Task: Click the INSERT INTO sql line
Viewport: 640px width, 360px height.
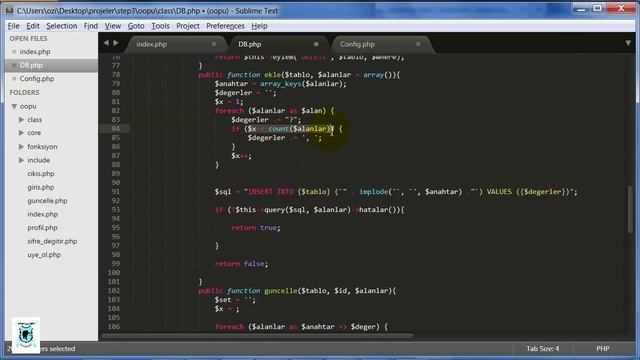Action: pyautogui.click(x=396, y=191)
